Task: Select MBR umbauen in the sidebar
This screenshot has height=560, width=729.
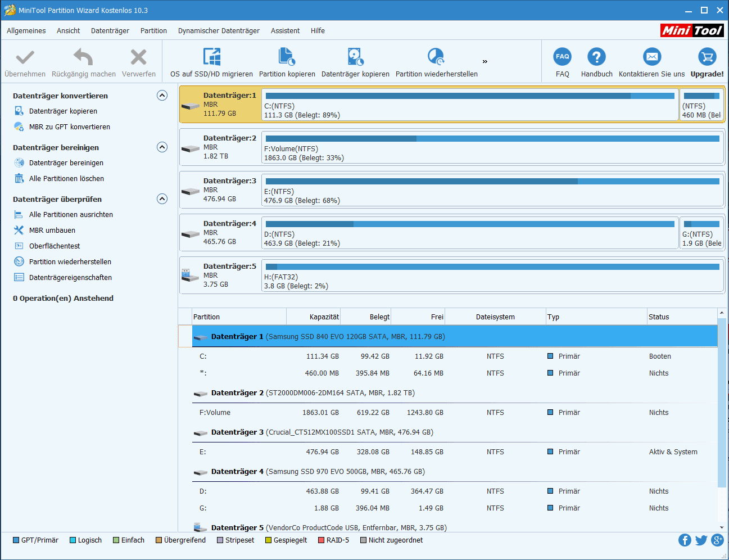Action: [x=52, y=231]
